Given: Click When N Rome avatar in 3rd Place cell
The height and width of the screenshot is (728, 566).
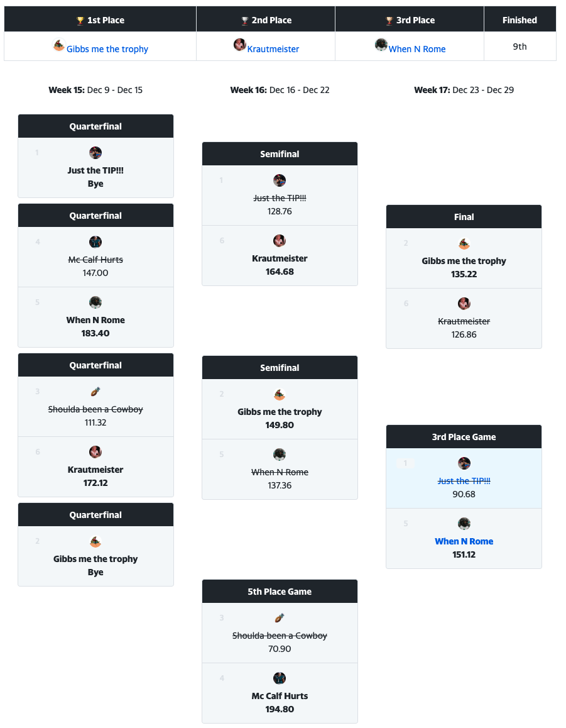Looking at the screenshot, I should 381,45.
